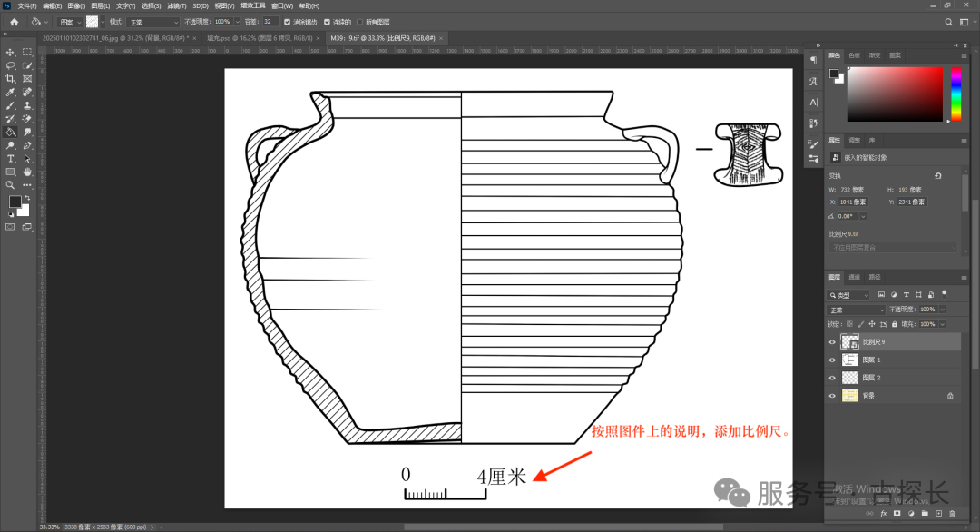Screen dimensions: 980x532
Task: Select the Rectangular Marquee tool
Action: (x=27, y=53)
